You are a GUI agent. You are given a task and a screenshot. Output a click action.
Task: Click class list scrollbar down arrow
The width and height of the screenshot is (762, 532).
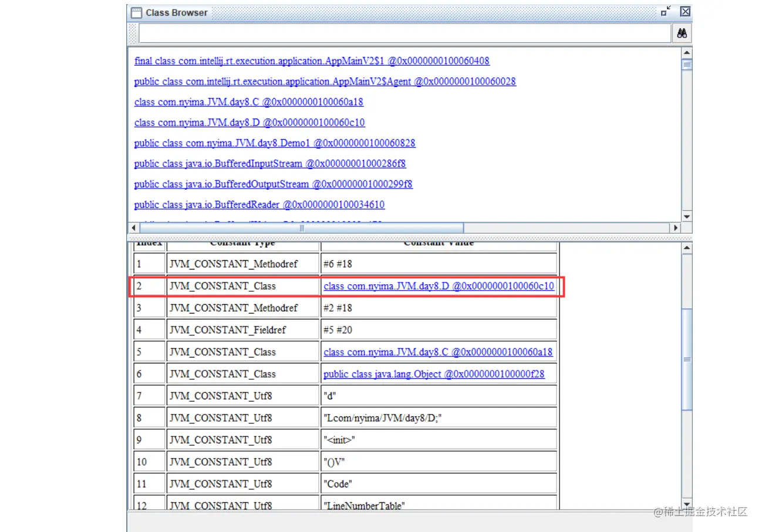point(686,216)
